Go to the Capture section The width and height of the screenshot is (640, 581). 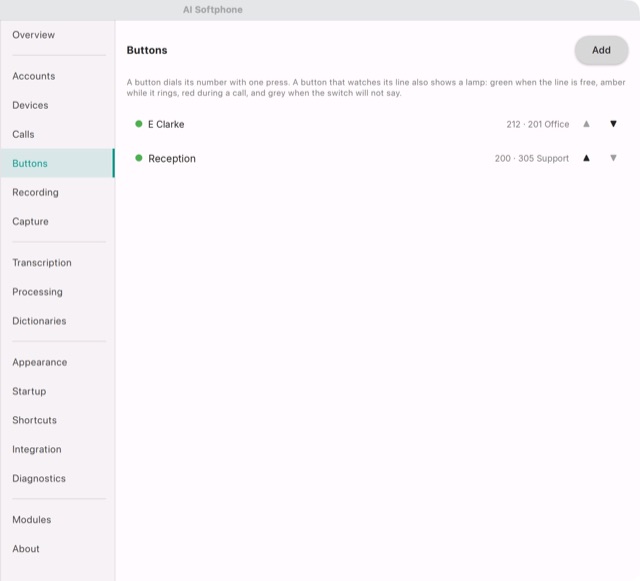pyautogui.click(x=58, y=221)
